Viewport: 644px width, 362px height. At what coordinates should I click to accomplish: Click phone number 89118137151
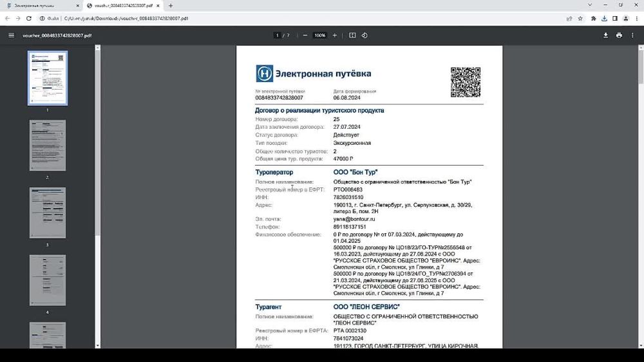350,227
